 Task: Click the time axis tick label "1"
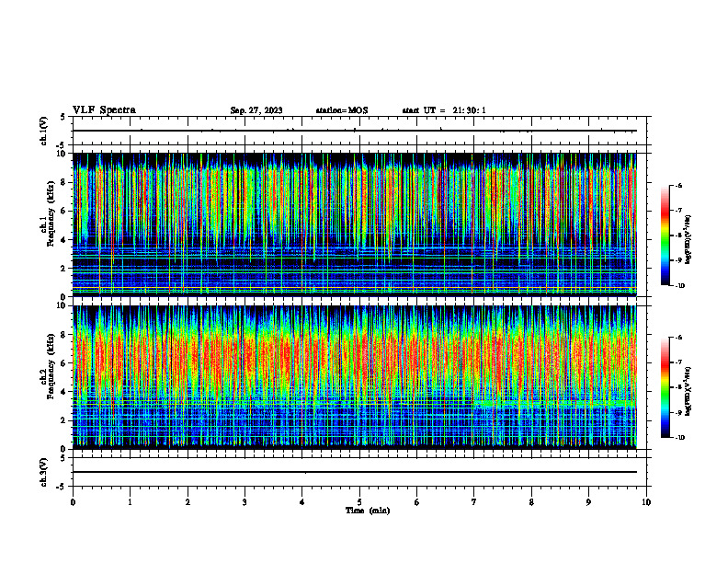tap(130, 502)
